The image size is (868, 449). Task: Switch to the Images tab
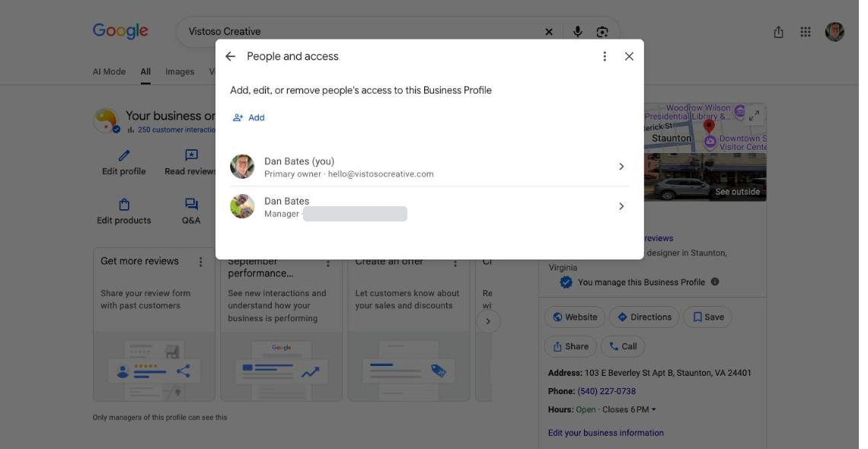(180, 72)
